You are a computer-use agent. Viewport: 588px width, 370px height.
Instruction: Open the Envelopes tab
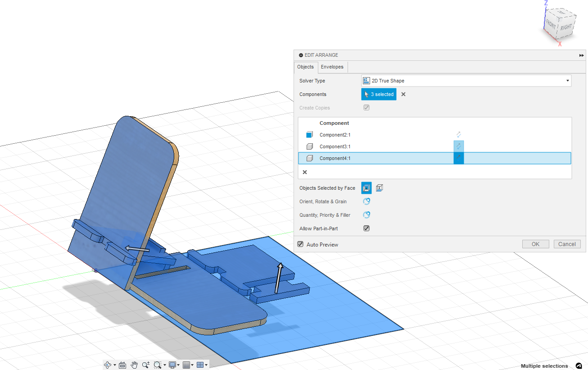pyautogui.click(x=332, y=67)
